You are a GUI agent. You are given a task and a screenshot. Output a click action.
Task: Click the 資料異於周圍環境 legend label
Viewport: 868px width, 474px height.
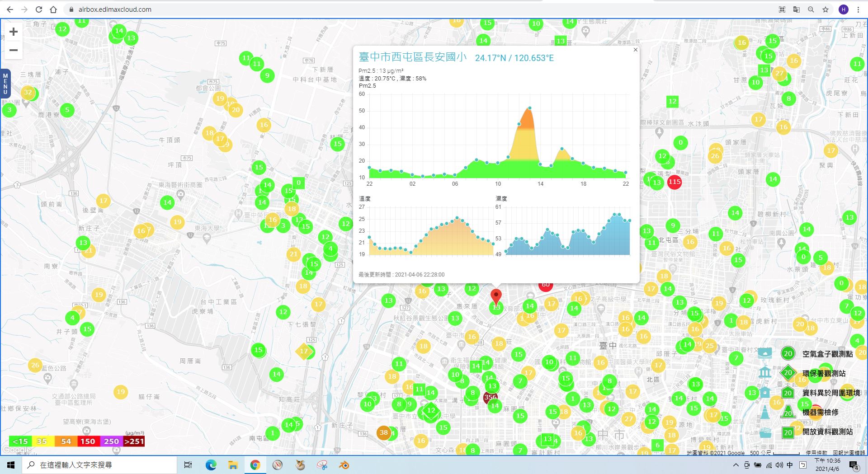[831, 393]
